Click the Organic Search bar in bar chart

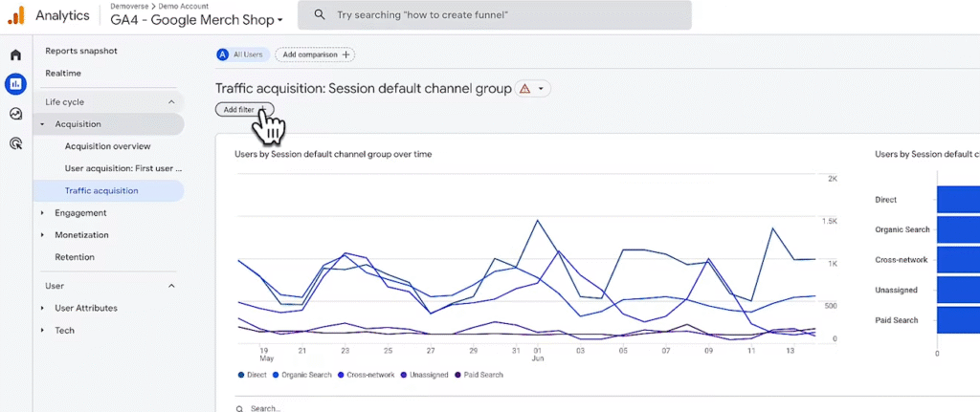(x=958, y=229)
